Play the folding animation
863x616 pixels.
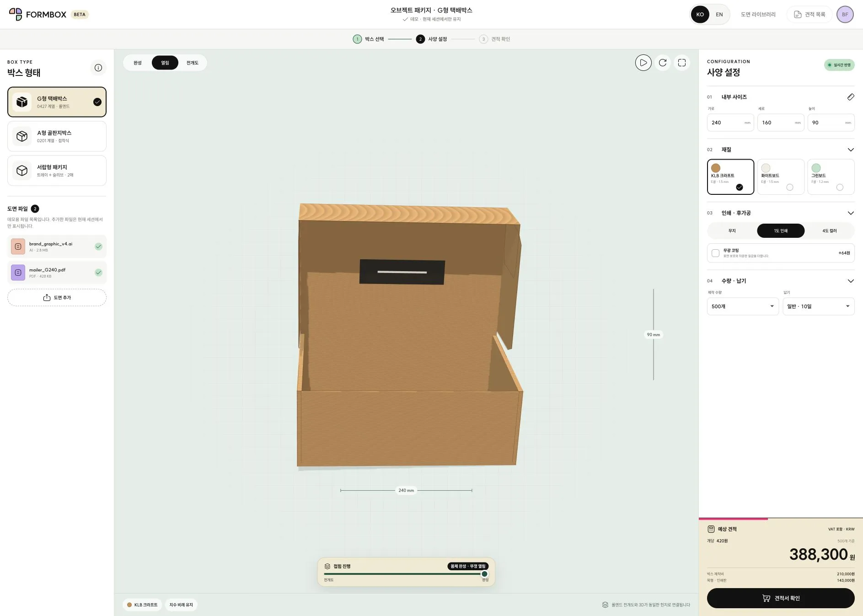643,63
